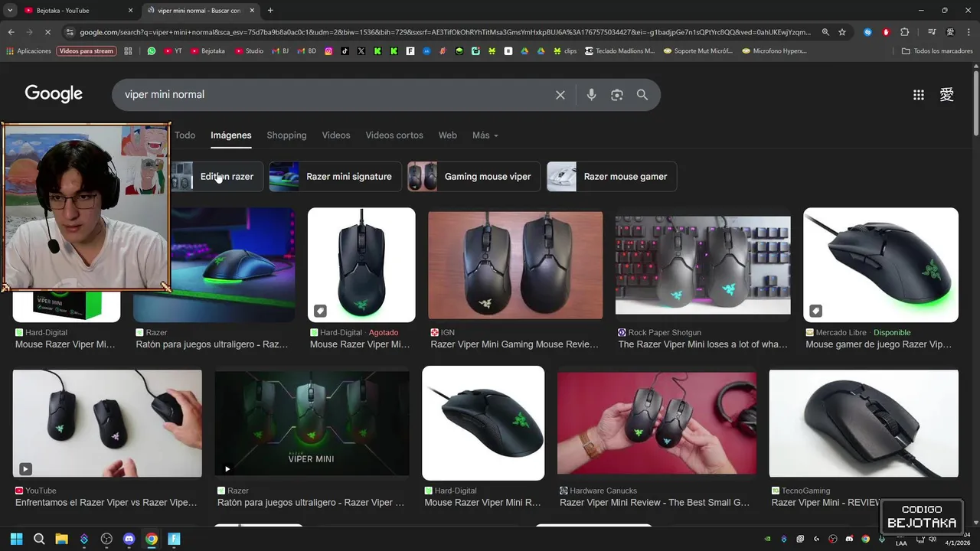
Task: Select the Todo search tab
Action: (185, 135)
